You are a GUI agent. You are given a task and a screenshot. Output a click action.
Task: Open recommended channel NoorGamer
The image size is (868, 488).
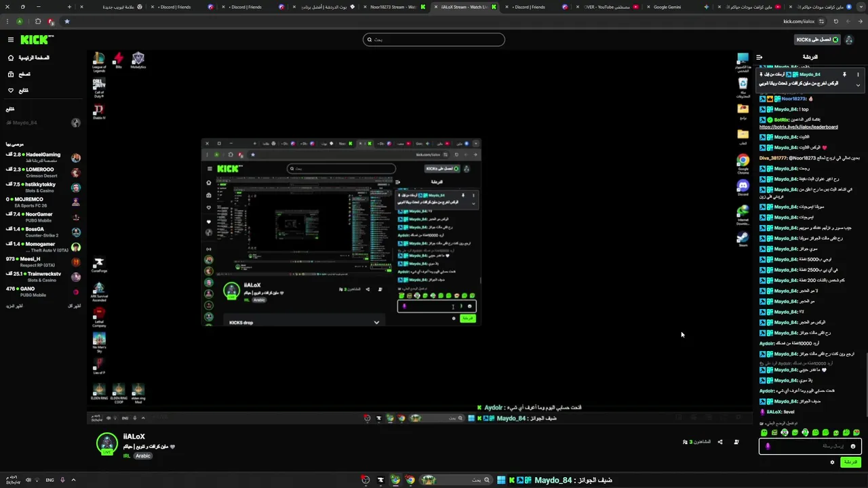pyautogui.click(x=43, y=217)
